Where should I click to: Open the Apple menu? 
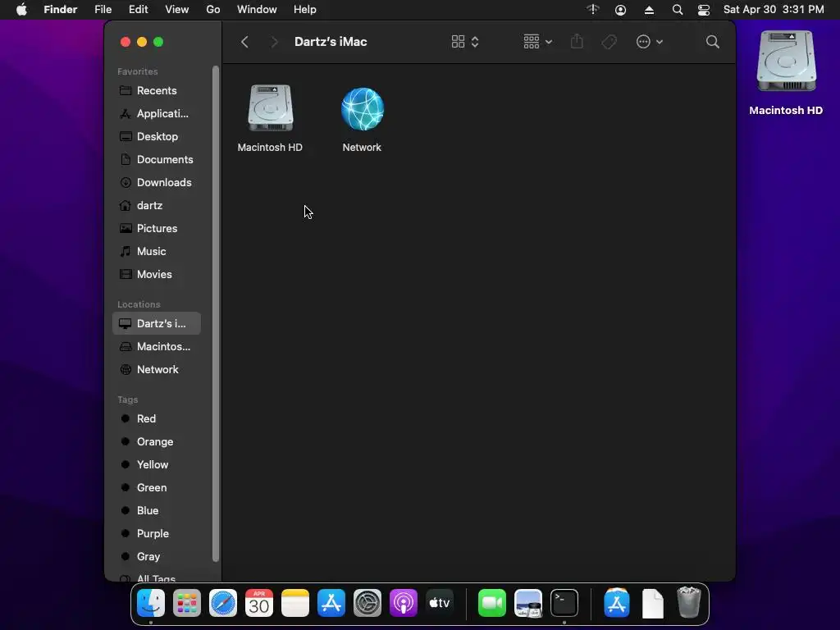[21, 10]
